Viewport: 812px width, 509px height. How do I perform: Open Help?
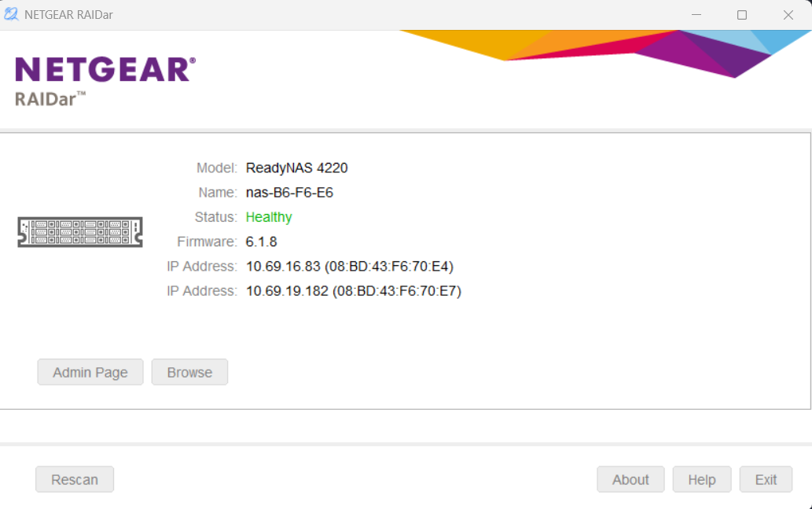702,479
